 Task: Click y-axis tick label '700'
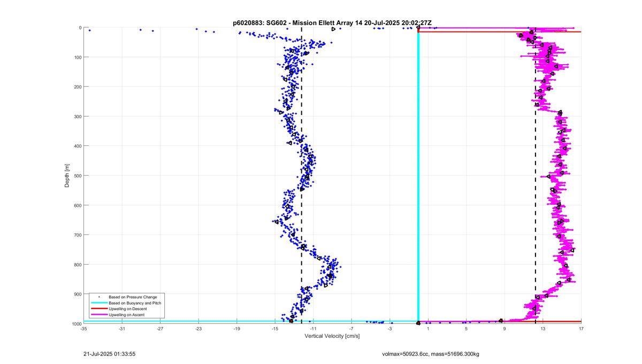(77, 235)
